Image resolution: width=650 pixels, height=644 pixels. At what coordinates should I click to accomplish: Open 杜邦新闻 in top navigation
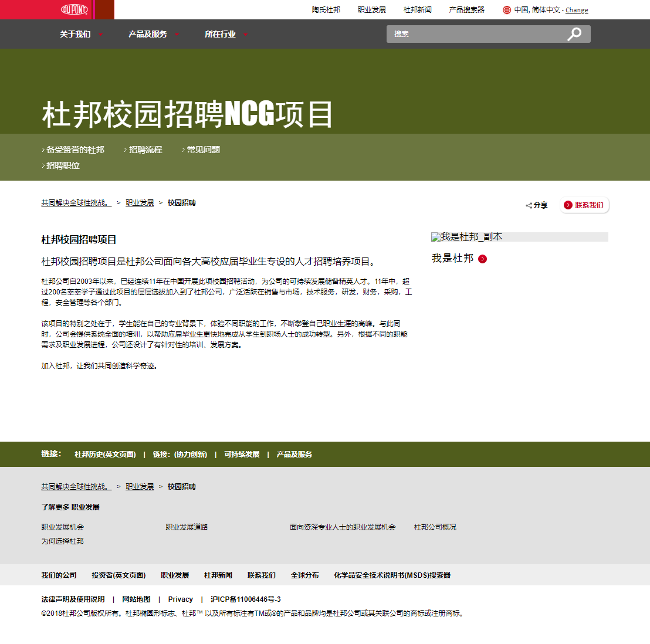(x=418, y=10)
